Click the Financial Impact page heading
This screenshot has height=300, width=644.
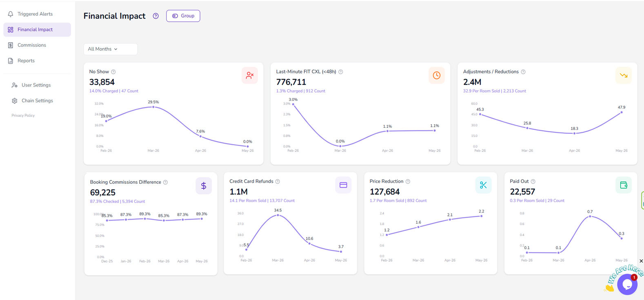click(115, 16)
